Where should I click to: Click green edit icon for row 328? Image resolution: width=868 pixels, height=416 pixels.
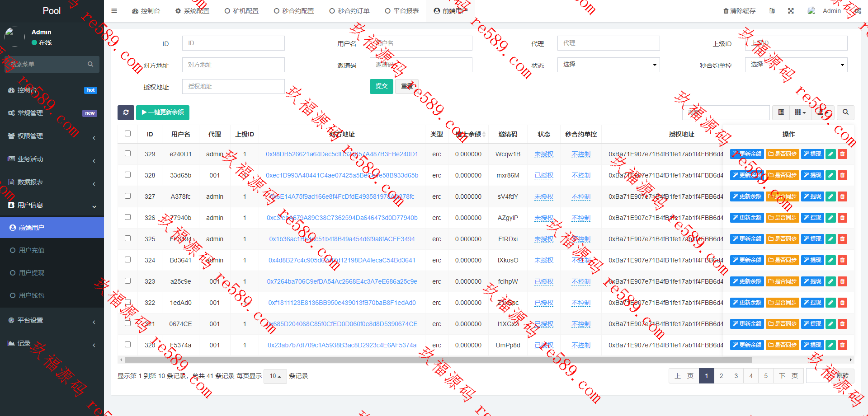pos(831,175)
